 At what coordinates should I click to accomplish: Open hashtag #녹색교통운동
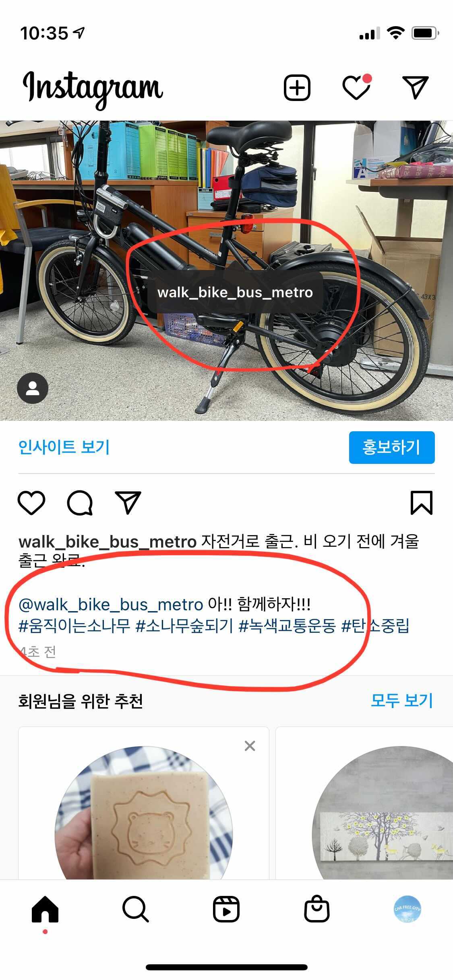pos(287,626)
